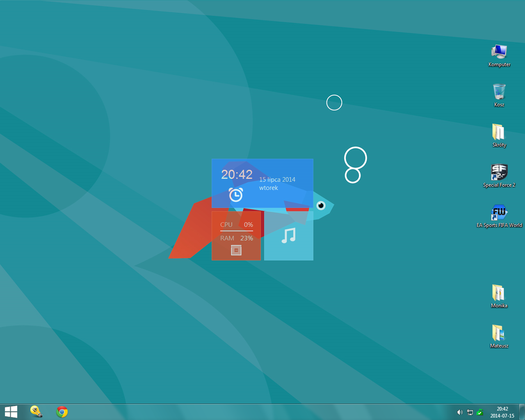Screen dimensions: 525x420
Task: Click the CPU 0% reading
Action: [237, 225]
